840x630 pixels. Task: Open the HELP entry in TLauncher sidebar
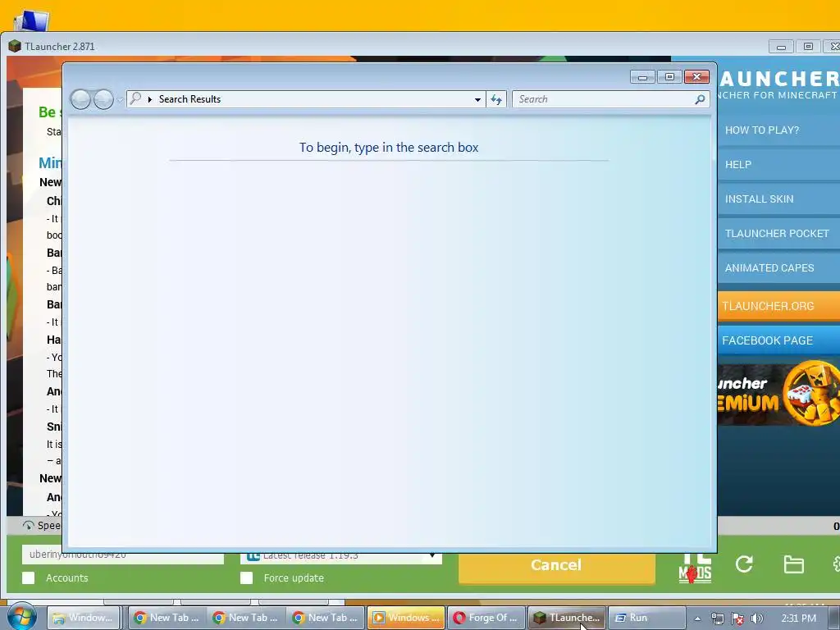(778, 164)
